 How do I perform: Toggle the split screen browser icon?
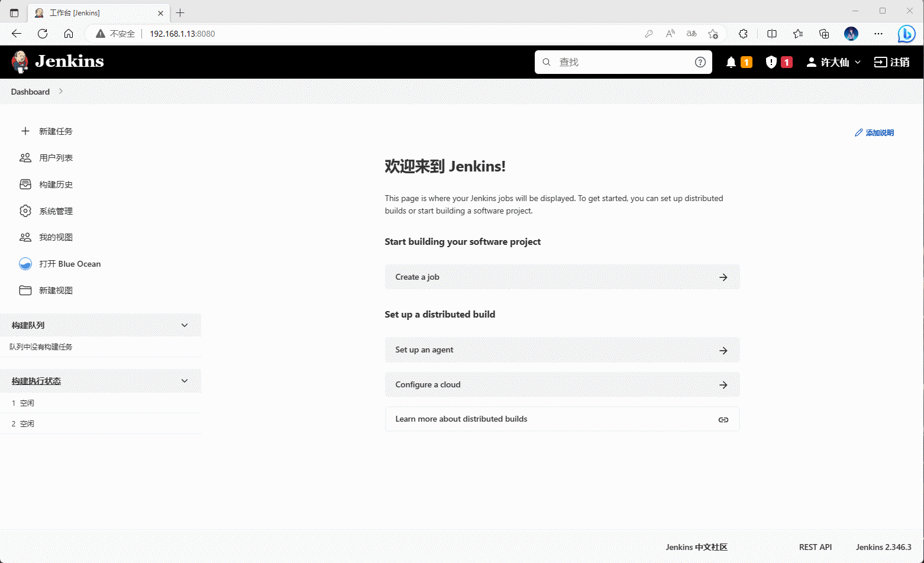772,34
